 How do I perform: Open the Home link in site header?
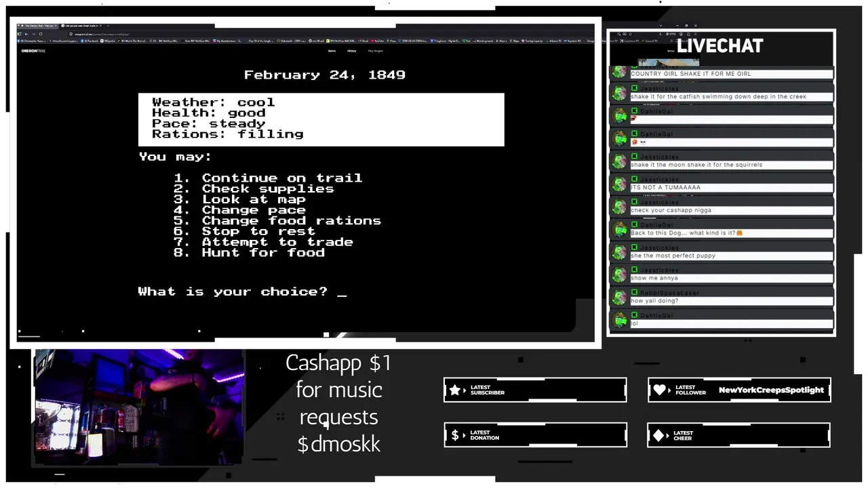tap(332, 51)
